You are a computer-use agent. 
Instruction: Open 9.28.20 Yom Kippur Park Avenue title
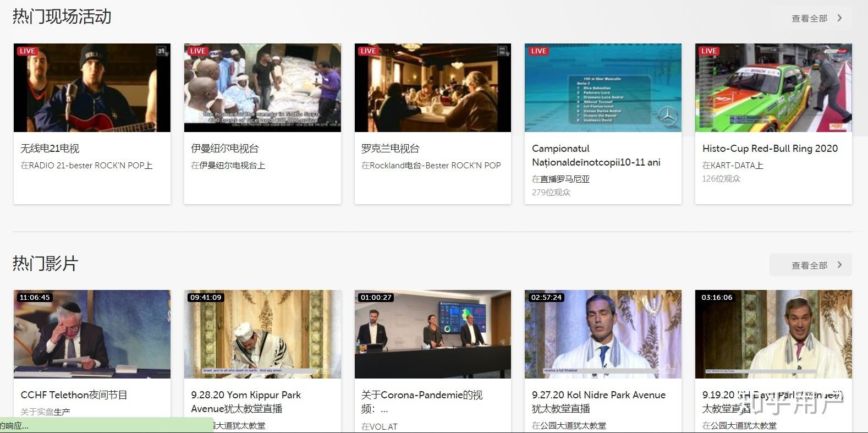click(246, 402)
